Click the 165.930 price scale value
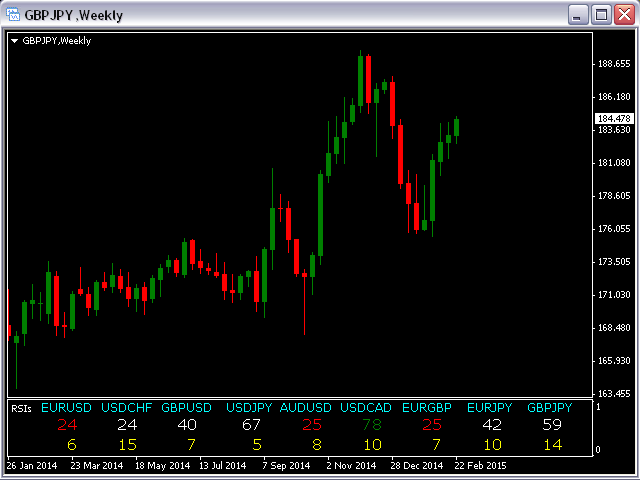The image size is (640, 480). (x=614, y=361)
